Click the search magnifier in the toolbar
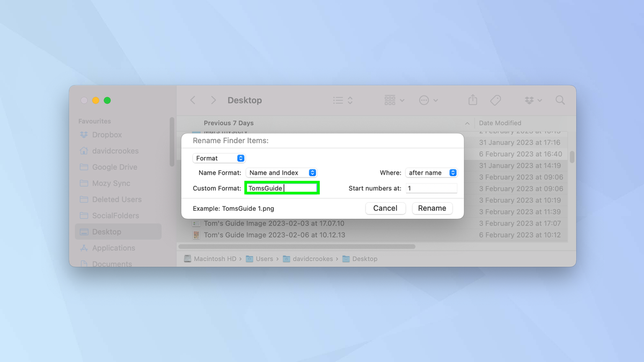The image size is (644, 362). coord(560,100)
